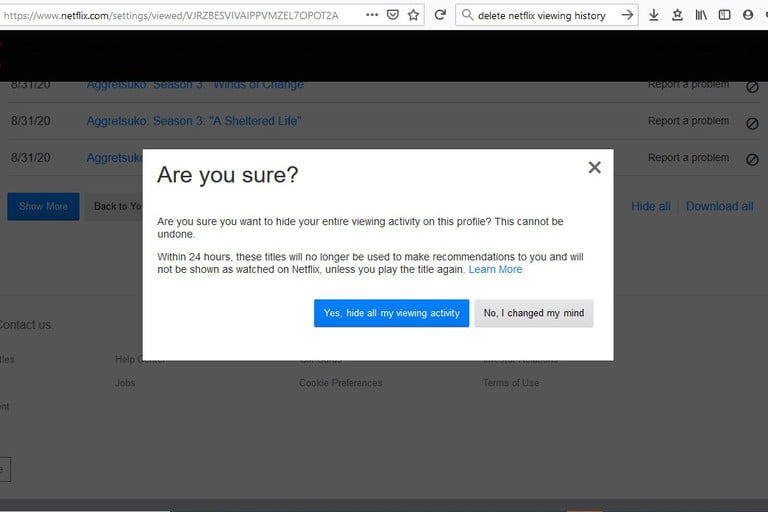The height and width of the screenshot is (512, 768).
Task: Open the Downloads toolbar icon
Action: click(653, 15)
